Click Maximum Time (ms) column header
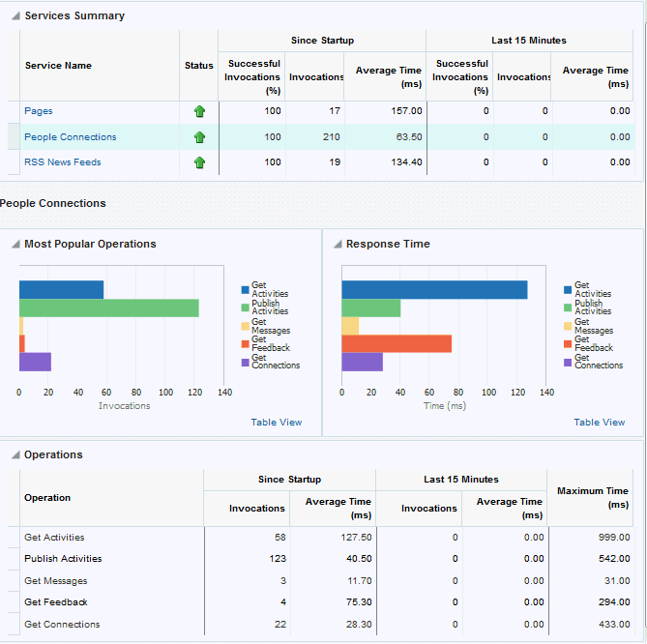647x644 pixels. coord(593,498)
